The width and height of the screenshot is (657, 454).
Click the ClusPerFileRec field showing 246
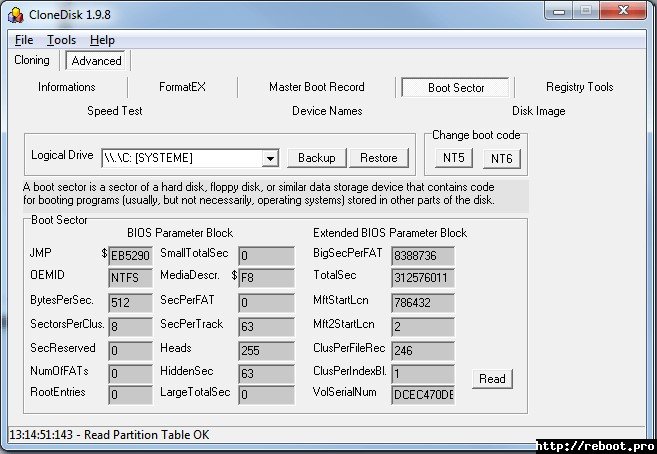[423, 351]
